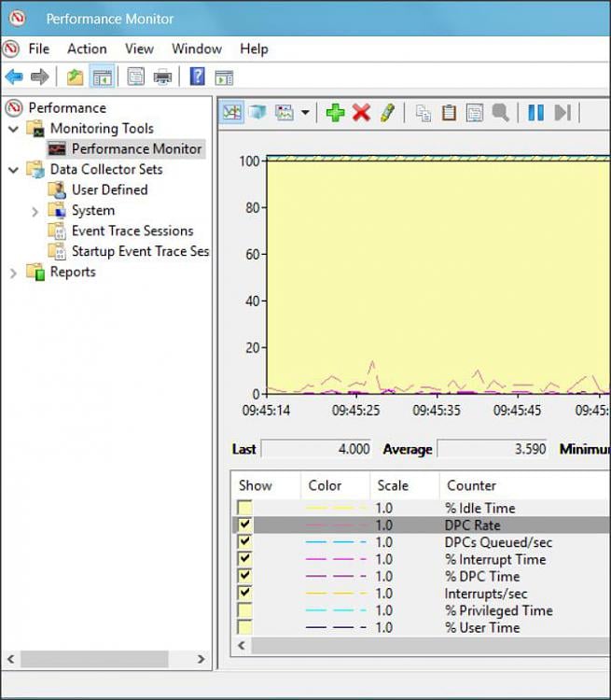
Task: Click the tree pane horizontal scrollbar thumb
Action: coord(94,659)
